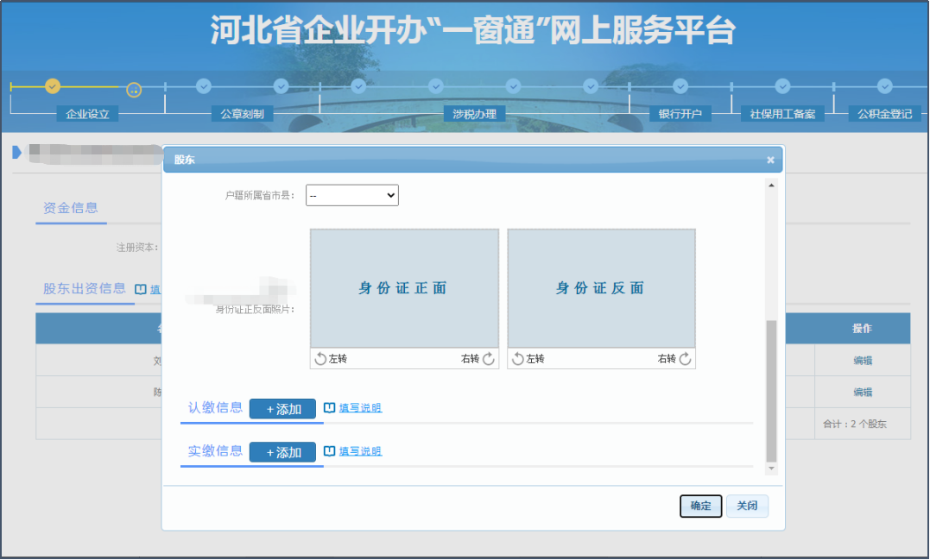Click the yellow checkmark on the 企业设立 step
The image size is (930, 560).
click(x=52, y=86)
